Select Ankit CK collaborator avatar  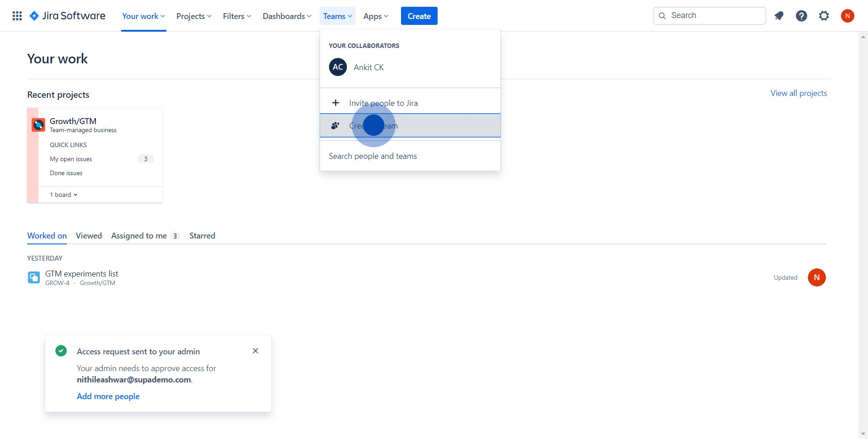pyautogui.click(x=337, y=67)
